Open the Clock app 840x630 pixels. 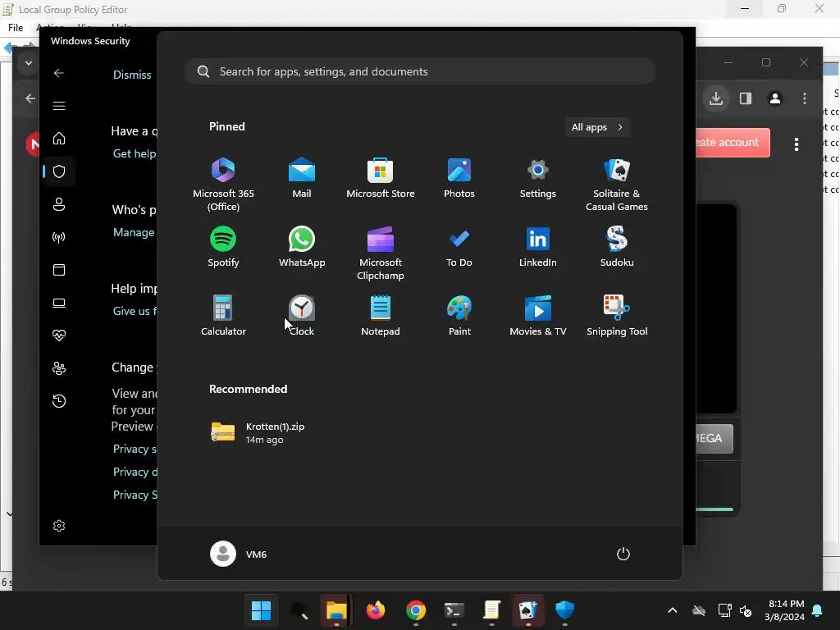(302, 315)
